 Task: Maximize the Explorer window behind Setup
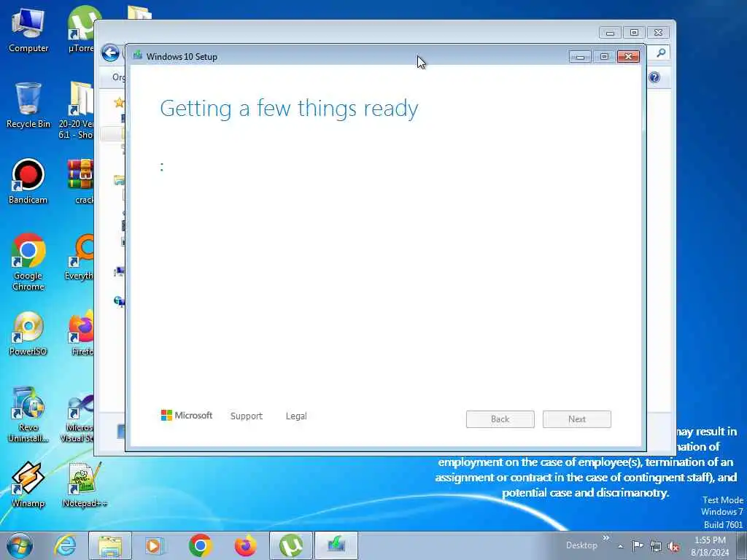pos(634,32)
